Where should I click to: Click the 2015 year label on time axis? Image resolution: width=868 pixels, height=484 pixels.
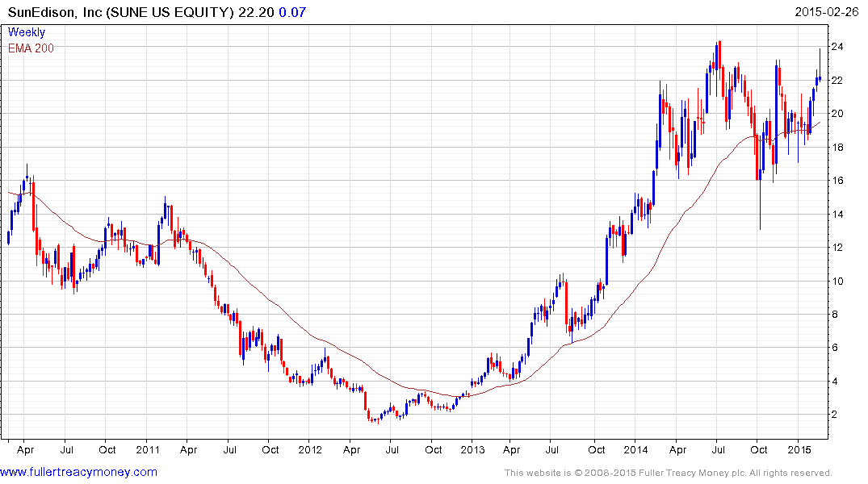(x=799, y=449)
